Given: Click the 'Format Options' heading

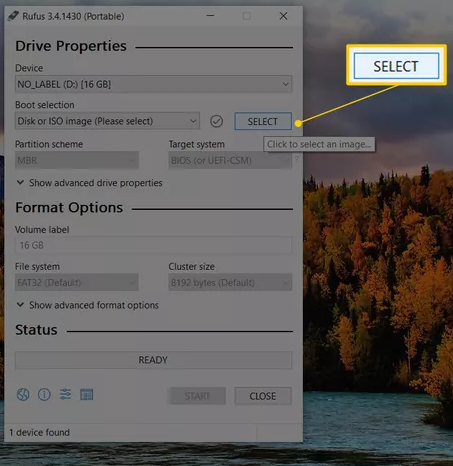Looking at the screenshot, I should 69,208.
